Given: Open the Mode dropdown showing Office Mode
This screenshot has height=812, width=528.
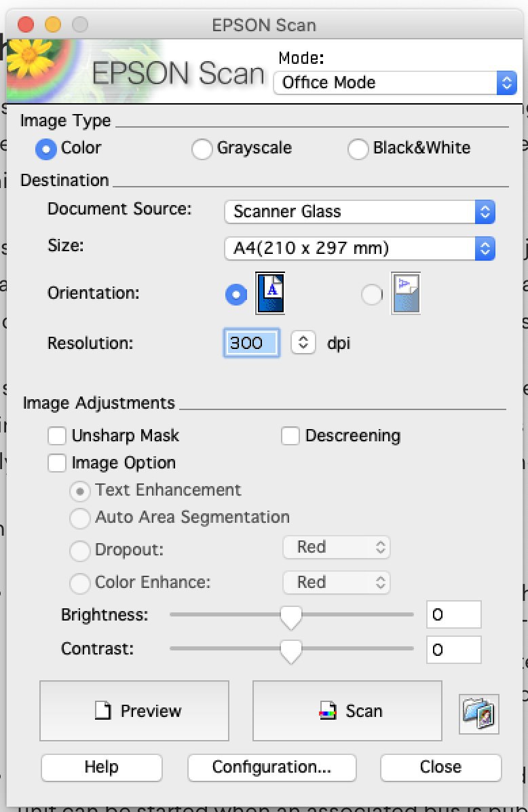Looking at the screenshot, I should pos(396,83).
